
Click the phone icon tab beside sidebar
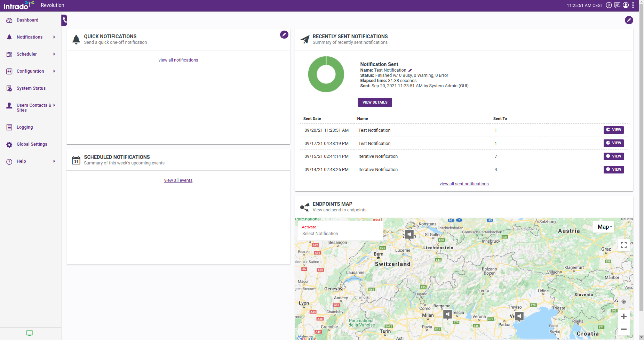(x=64, y=20)
